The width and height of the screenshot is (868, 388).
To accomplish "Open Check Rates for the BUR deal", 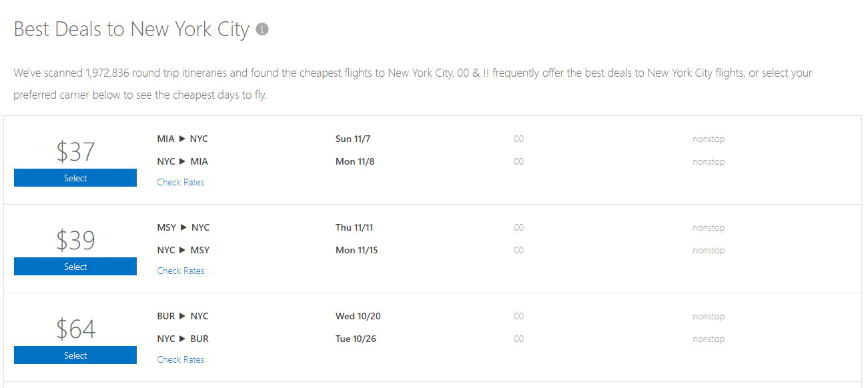I will [x=180, y=359].
